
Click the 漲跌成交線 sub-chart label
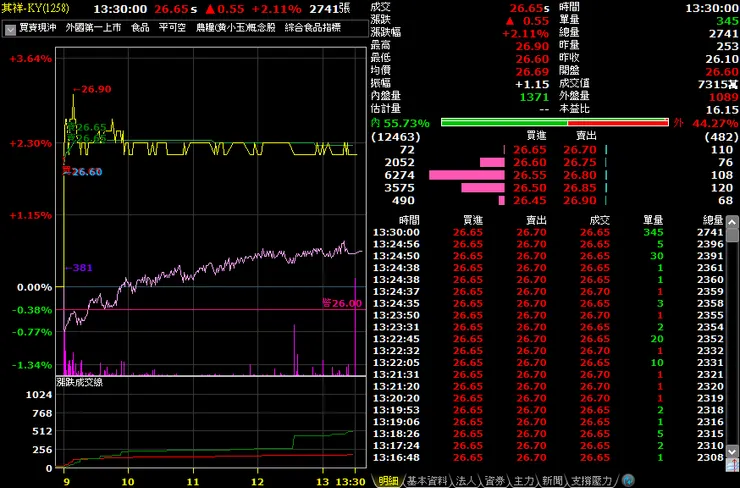tap(79, 382)
